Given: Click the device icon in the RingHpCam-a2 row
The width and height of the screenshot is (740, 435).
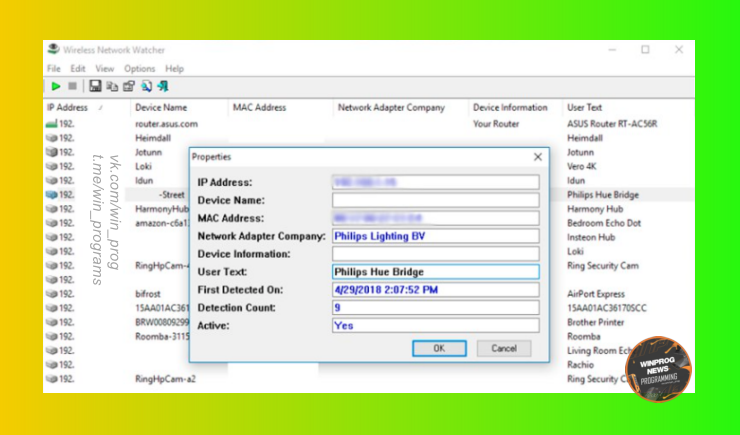Looking at the screenshot, I should coord(51,379).
